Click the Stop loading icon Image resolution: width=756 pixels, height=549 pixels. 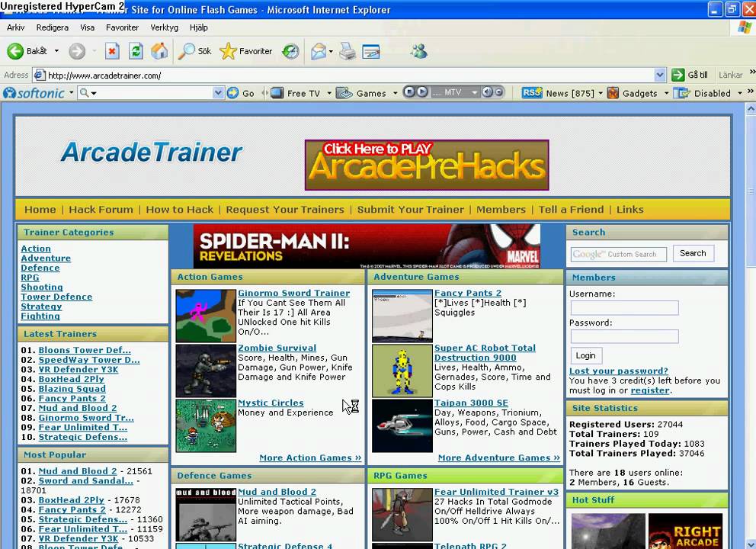pyautogui.click(x=112, y=50)
